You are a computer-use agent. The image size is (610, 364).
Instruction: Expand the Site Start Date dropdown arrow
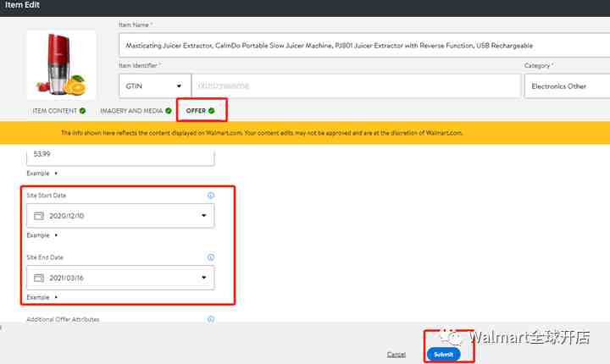[x=203, y=216]
